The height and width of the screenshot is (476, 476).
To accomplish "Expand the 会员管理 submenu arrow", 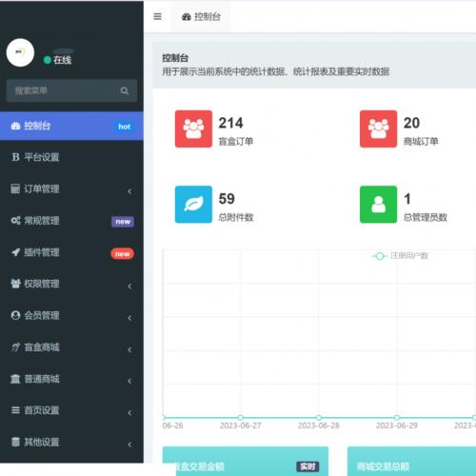I will click(129, 318).
